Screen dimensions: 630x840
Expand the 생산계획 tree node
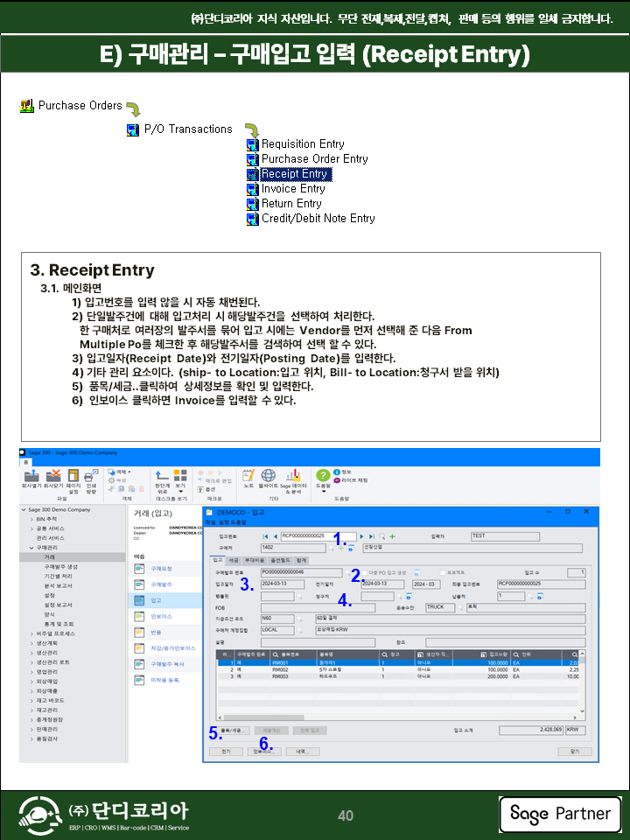[31, 643]
